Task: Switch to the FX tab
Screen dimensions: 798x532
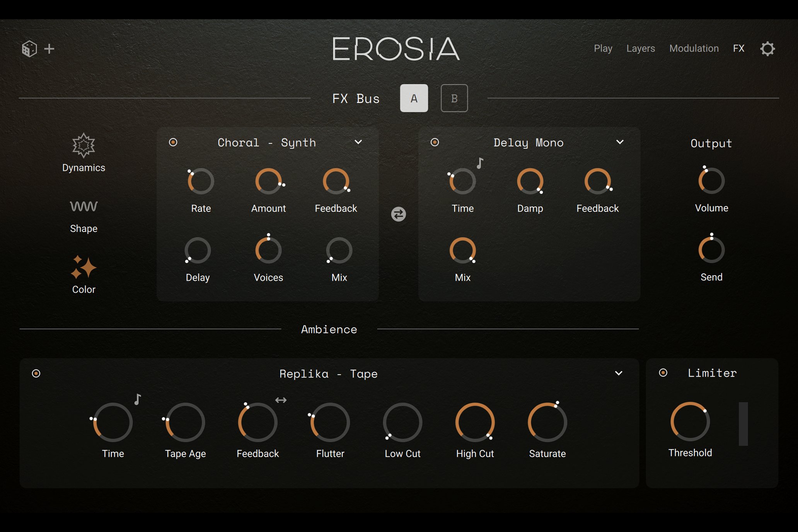Action: [738, 49]
